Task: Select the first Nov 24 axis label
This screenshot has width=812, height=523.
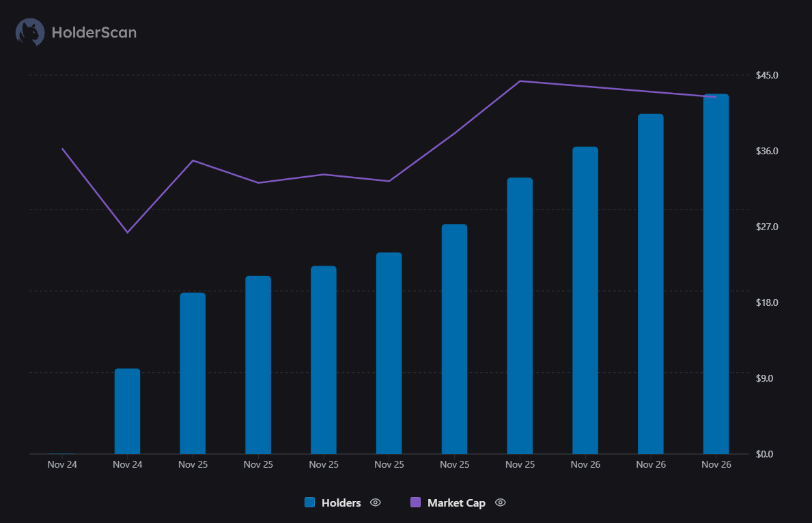Action: coord(62,464)
